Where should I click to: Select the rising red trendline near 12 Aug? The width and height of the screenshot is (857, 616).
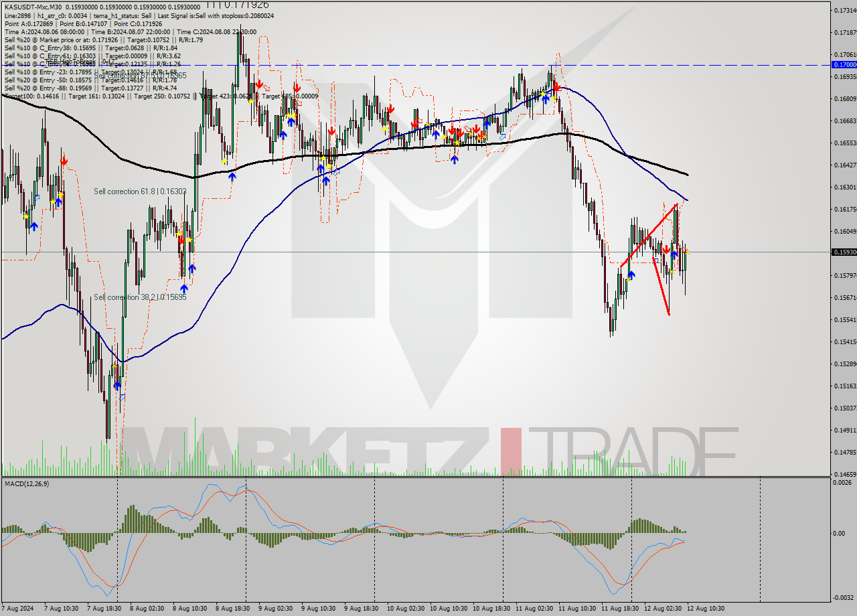(649, 236)
